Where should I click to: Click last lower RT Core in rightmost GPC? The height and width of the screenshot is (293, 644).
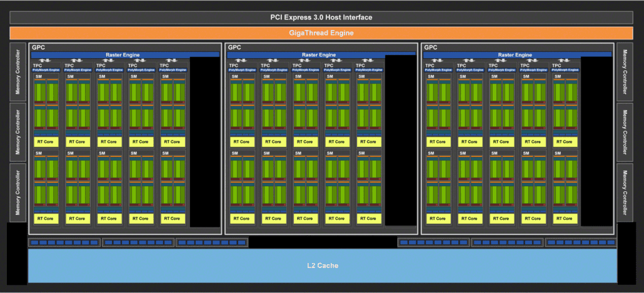click(565, 219)
